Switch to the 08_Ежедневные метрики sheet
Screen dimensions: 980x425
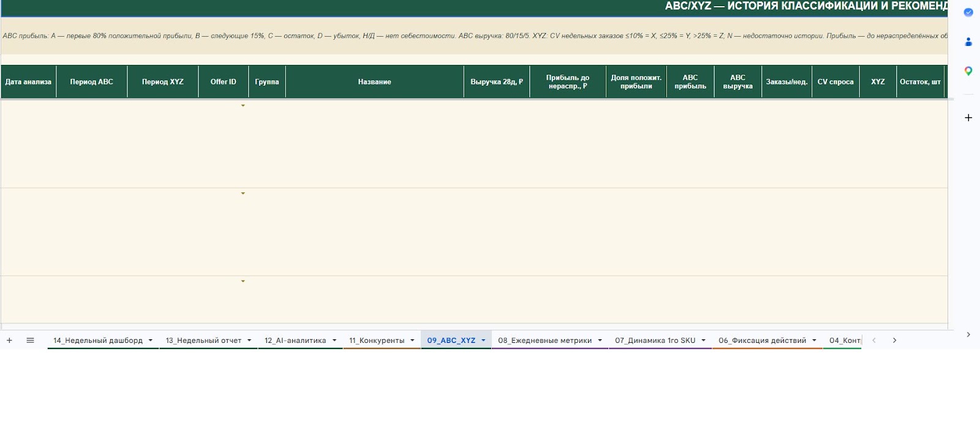click(x=545, y=340)
